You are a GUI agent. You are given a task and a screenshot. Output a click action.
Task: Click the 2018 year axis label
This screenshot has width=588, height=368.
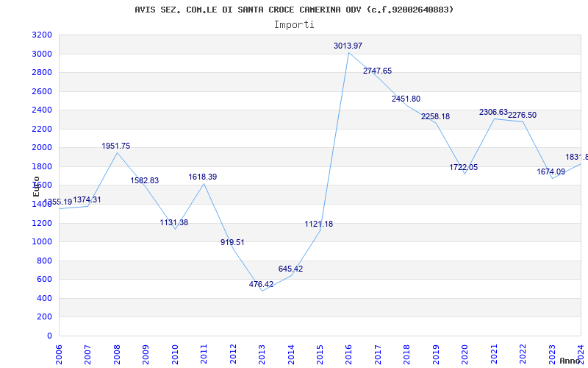pyautogui.click(x=407, y=355)
